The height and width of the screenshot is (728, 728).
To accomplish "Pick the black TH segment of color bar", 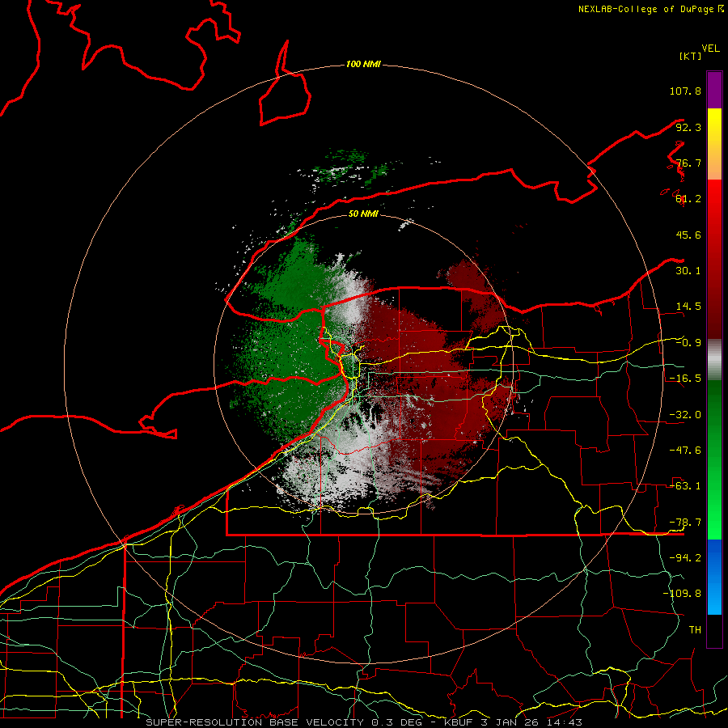I will 714,630.
